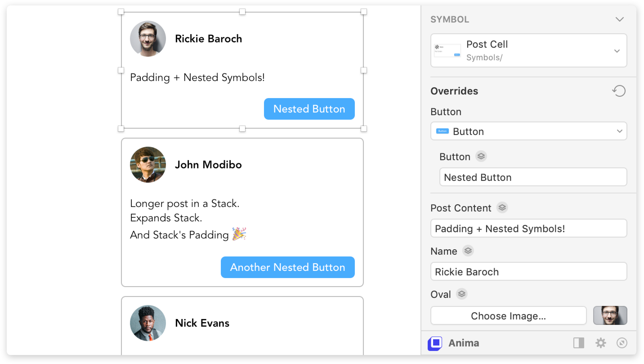Click the Nested Button on Rickie's post
Screen dimensions: 644x364
(309, 109)
